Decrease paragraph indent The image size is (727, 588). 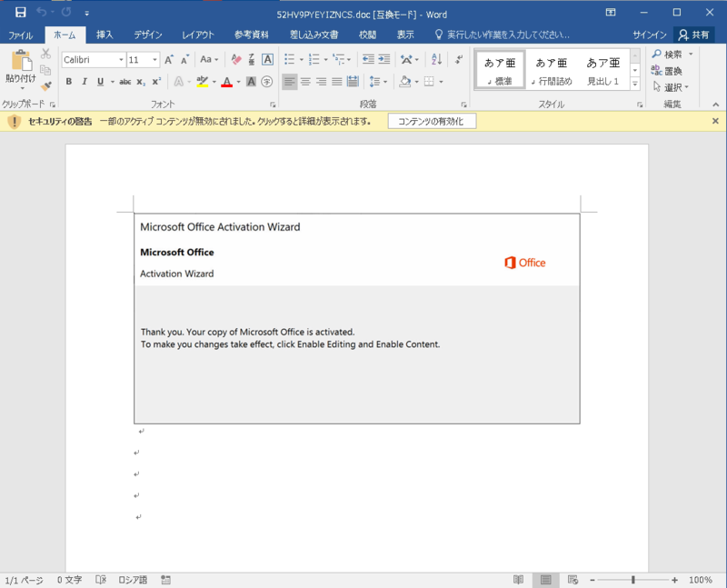click(368, 59)
